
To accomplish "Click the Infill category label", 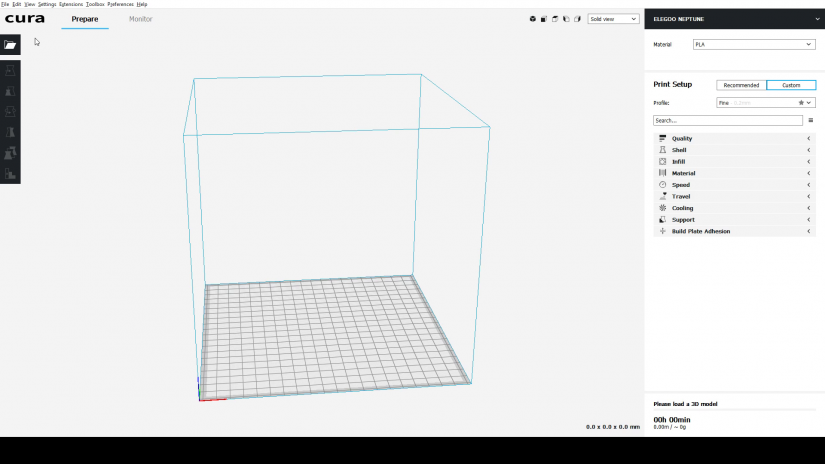I will 678,162.
